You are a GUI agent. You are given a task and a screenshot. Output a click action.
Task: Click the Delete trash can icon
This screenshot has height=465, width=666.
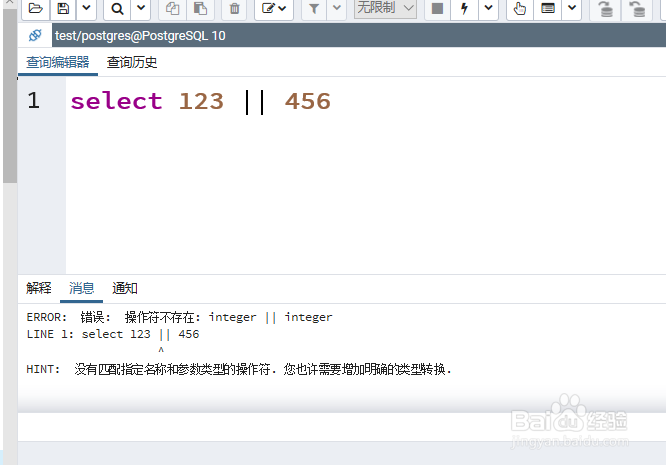[x=234, y=8]
